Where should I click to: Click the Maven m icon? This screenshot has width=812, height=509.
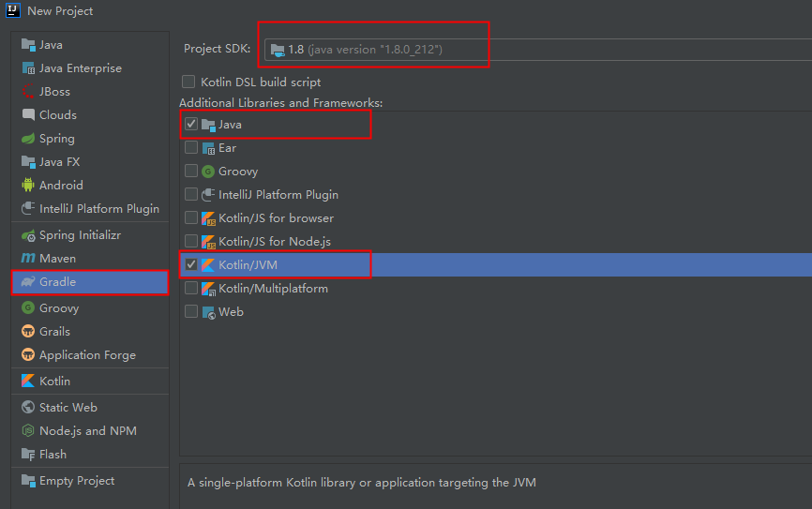pyautogui.click(x=28, y=258)
